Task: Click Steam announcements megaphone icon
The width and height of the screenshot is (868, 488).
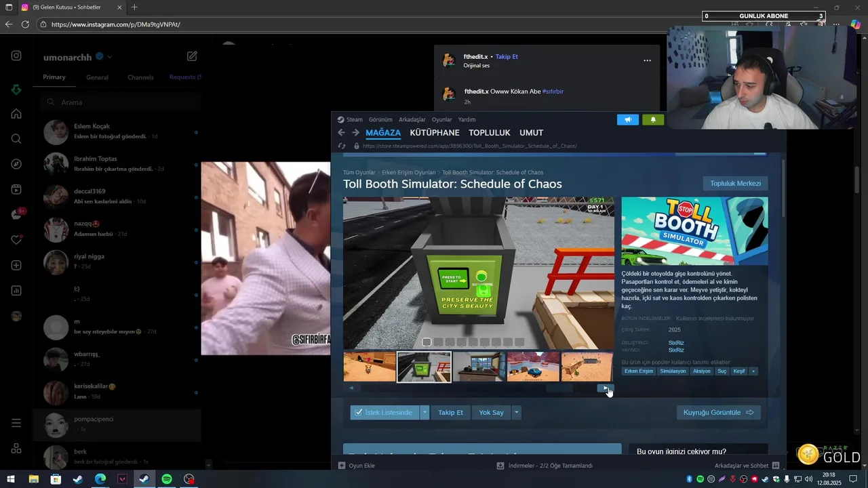Action: (x=628, y=120)
